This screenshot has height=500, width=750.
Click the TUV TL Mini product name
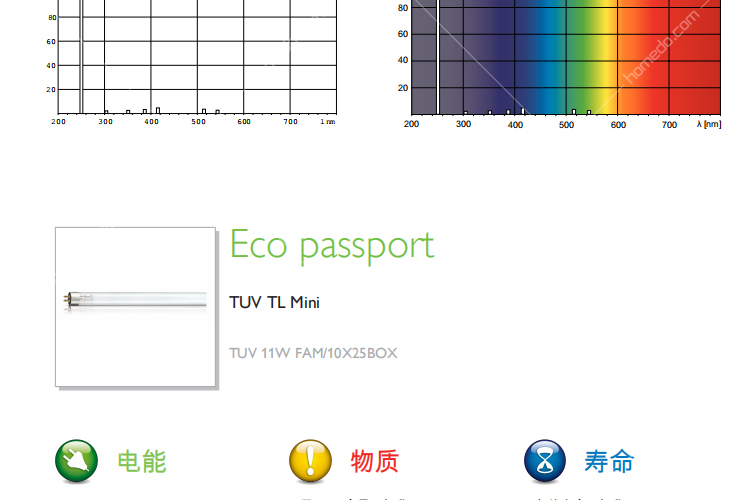click(x=275, y=302)
